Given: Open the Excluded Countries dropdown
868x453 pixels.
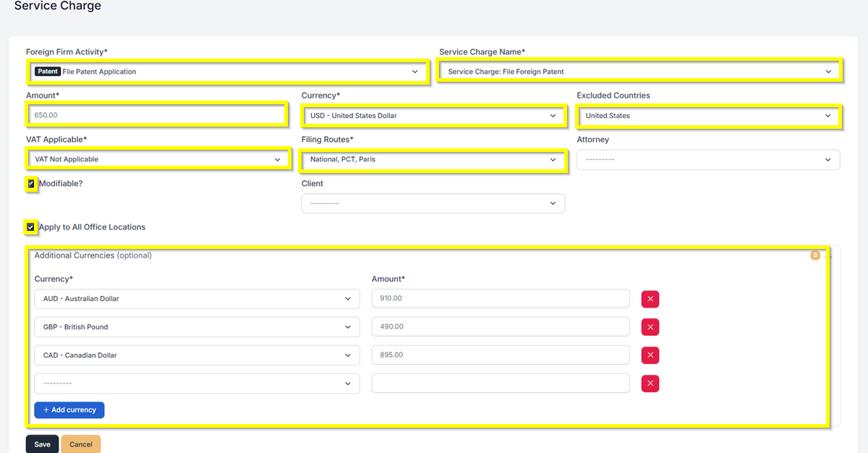Looking at the screenshot, I should (708, 116).
